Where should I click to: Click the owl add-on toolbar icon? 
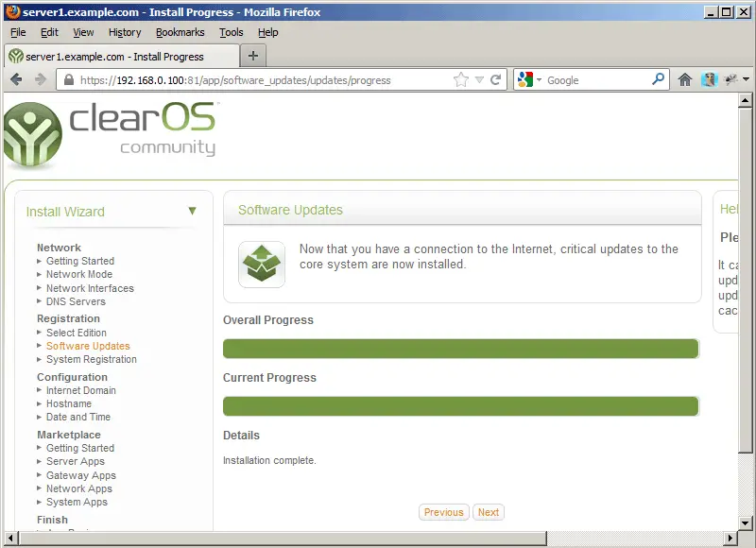(x=710, y=79)
